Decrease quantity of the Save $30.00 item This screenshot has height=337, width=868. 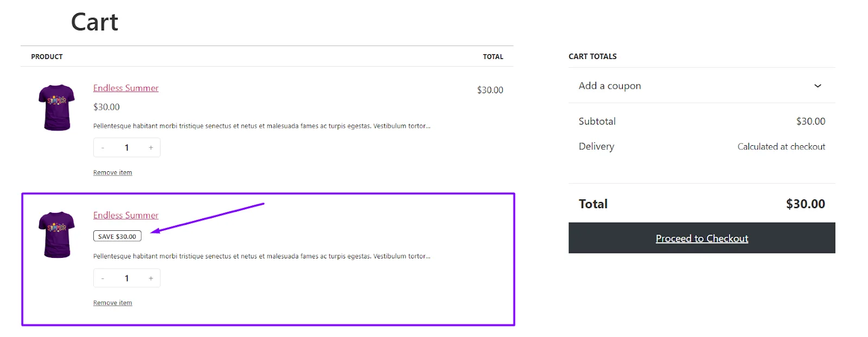click(x=103, y=278)
